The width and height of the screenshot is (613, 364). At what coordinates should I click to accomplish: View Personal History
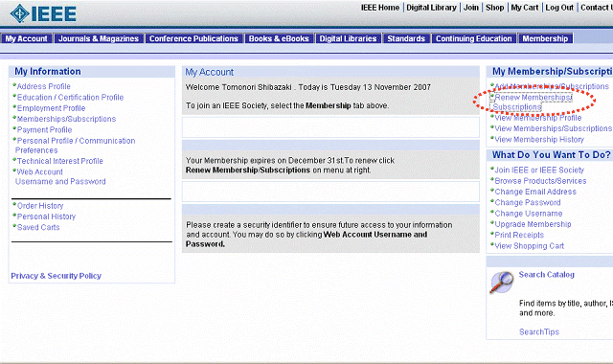pyautogui.click(x=47, y=216)
